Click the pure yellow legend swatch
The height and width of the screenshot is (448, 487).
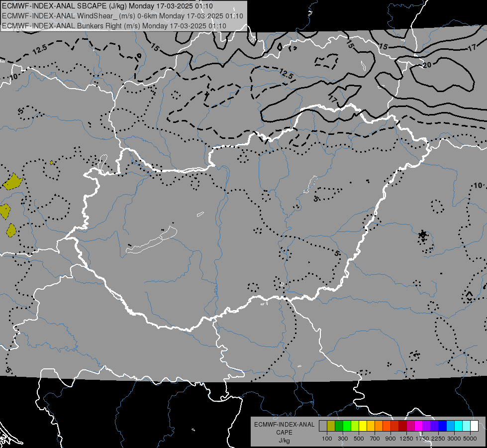click(x=363, y=426)
